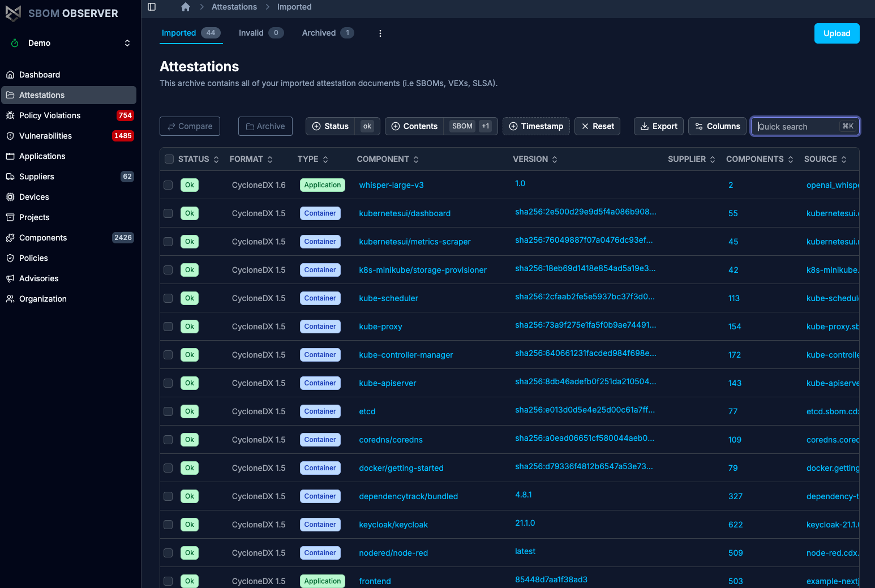The width and height of the screenshot is (875, 588).
Task: Open Dashboard from the sidebar
Action: [x=68, y=75]
